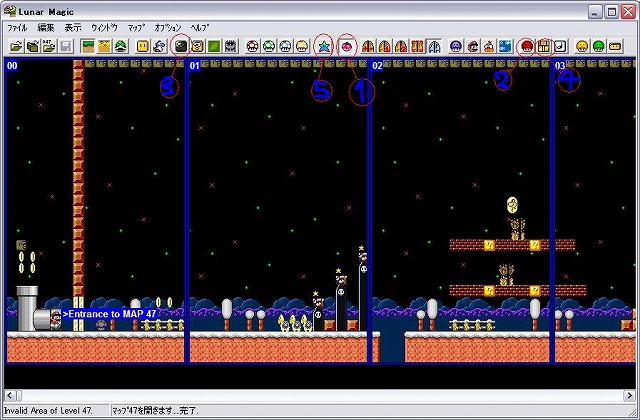The image size is (640, 420).
Task: Select the gray warp pipe in the level
Action: [27, 308]
